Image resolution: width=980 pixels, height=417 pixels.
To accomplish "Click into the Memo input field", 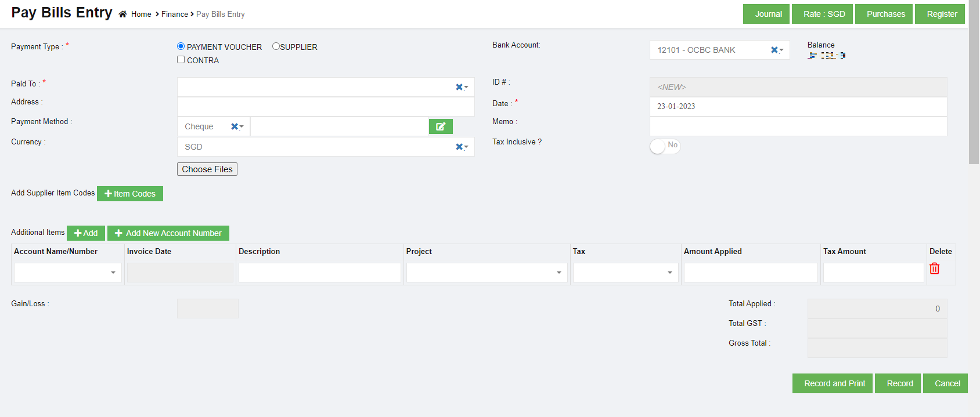I will coord(798,126).
